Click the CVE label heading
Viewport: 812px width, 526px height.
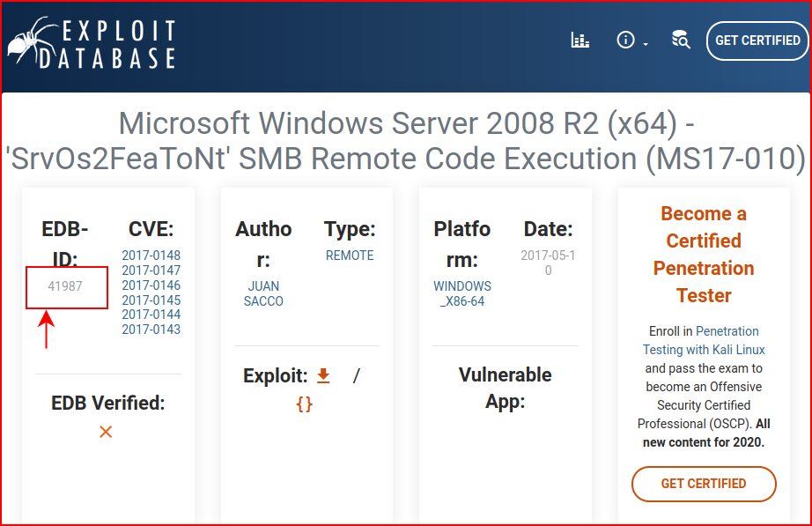pyautogui.click(x=151, y=228)
